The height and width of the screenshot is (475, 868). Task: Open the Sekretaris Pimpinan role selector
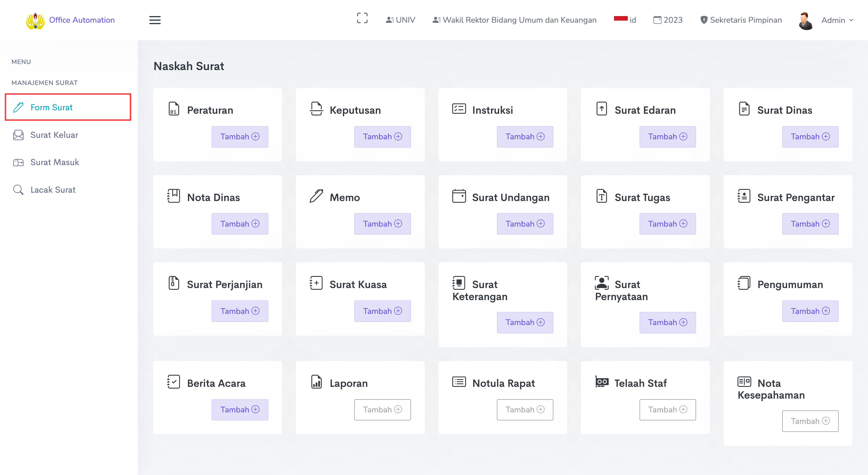741,20
